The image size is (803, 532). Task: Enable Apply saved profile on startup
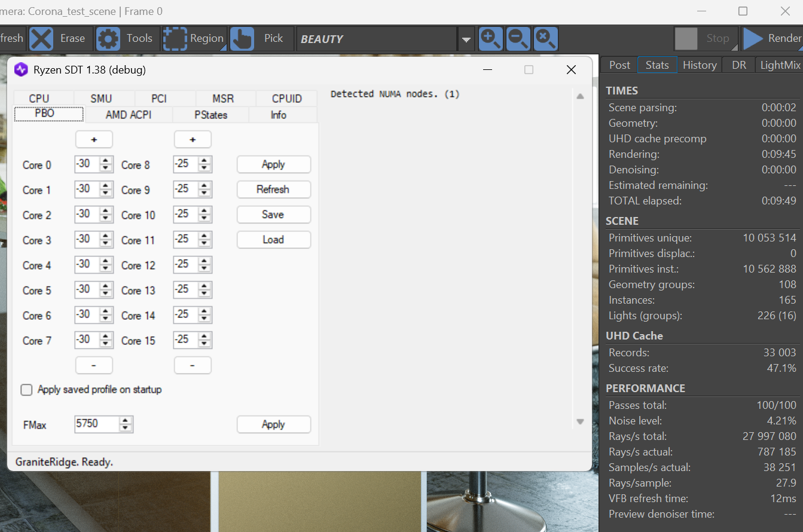tap(26, 390)
